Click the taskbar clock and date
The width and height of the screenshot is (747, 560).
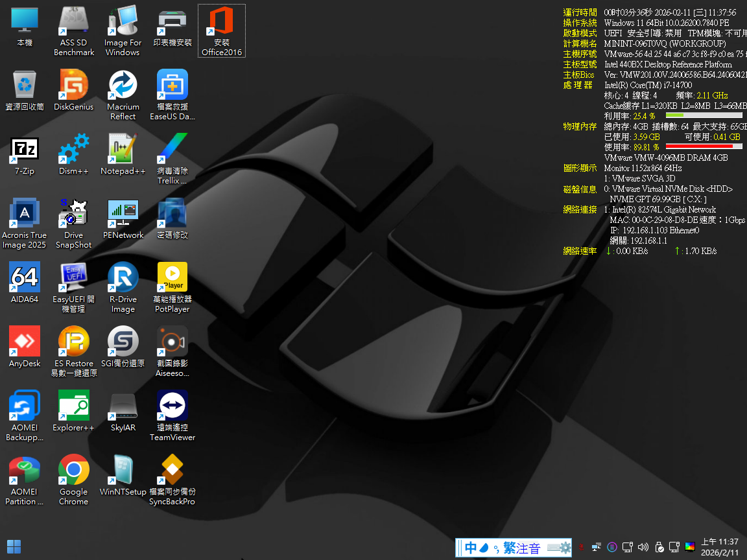pyautogui.click(x=719, y=547)
